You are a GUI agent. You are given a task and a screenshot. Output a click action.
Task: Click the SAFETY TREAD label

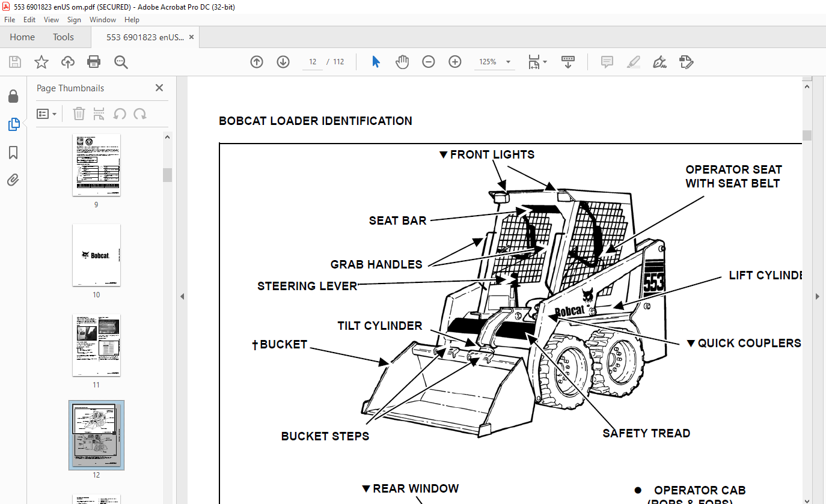[x=646, y=433]
